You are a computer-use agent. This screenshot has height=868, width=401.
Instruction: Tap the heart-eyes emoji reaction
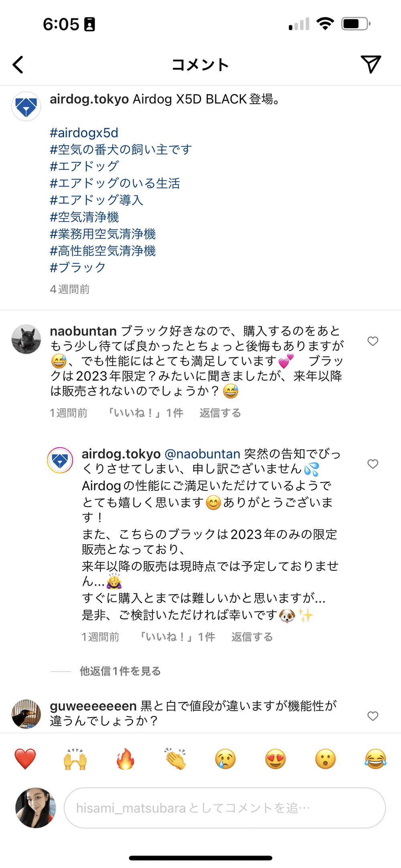tap(275, 759)
